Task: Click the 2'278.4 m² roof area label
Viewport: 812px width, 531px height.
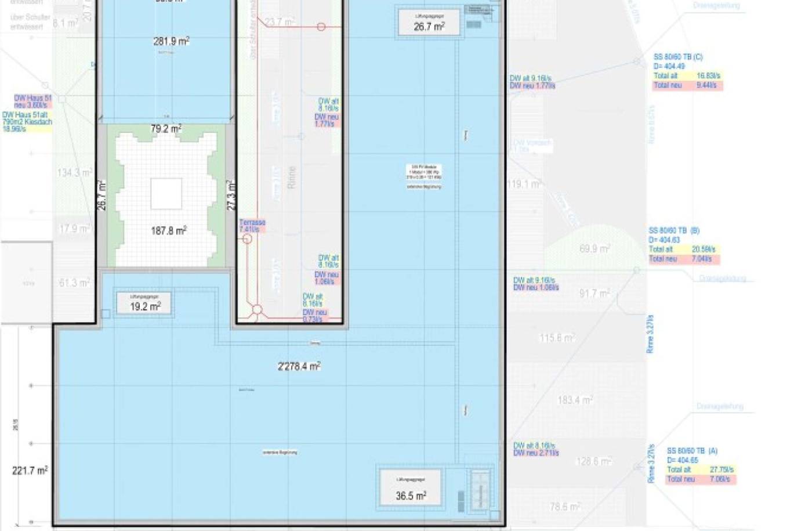Action: click(x=299, y=366)
